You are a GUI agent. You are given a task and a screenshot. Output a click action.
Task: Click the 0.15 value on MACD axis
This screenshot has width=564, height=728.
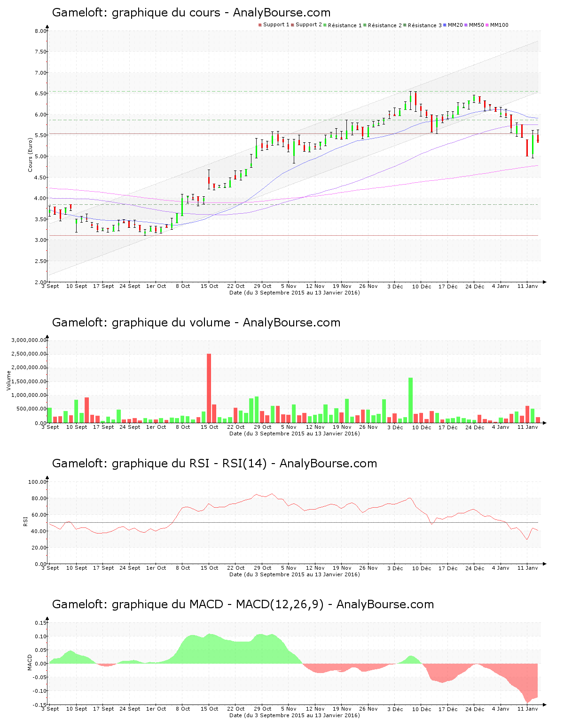[x=41, y=623]
